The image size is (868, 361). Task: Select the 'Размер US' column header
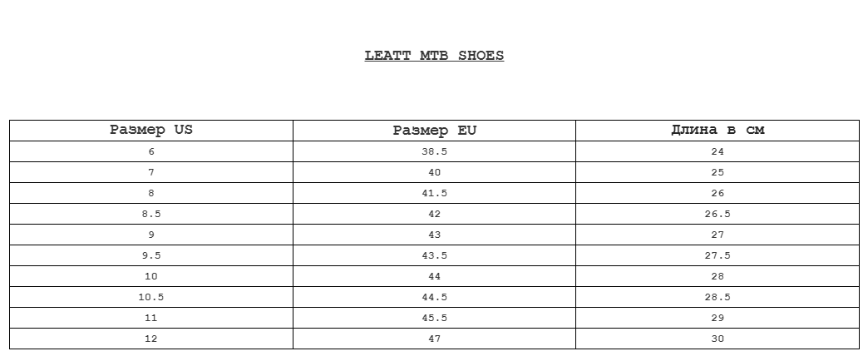tap(151, 130)
